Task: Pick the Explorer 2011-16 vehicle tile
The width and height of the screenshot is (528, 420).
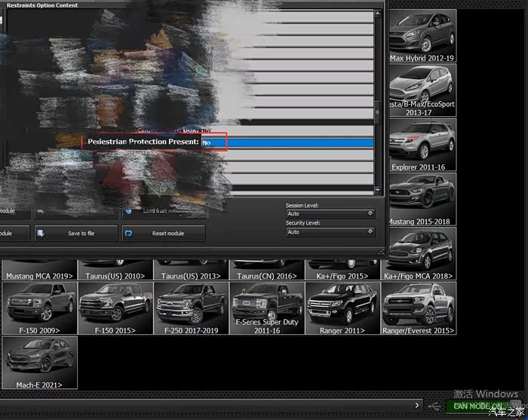Action: (x=422, y=145)
